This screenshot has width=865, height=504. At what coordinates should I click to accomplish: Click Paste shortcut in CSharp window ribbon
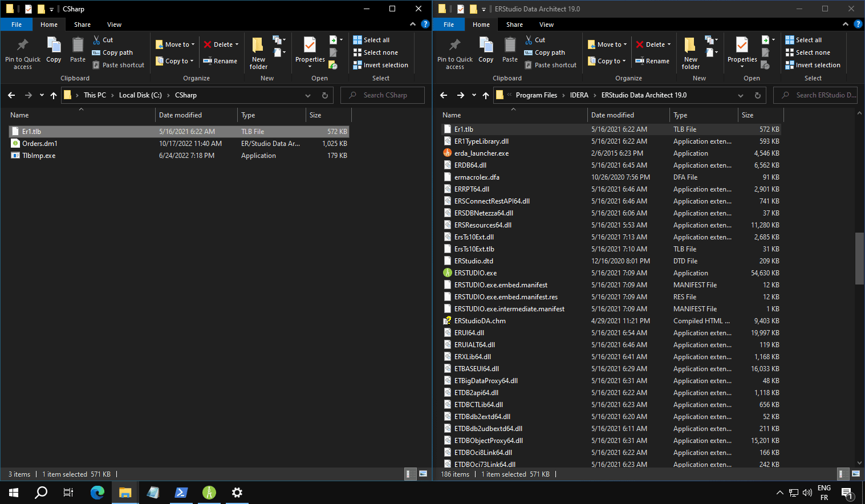[x=119, y=65]
